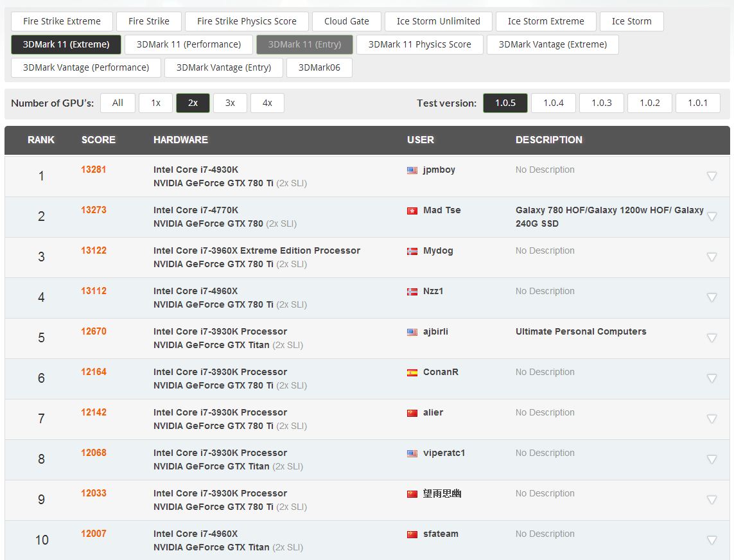
Task: Switch to the Ice Storm tab
Action: (631, 22)
